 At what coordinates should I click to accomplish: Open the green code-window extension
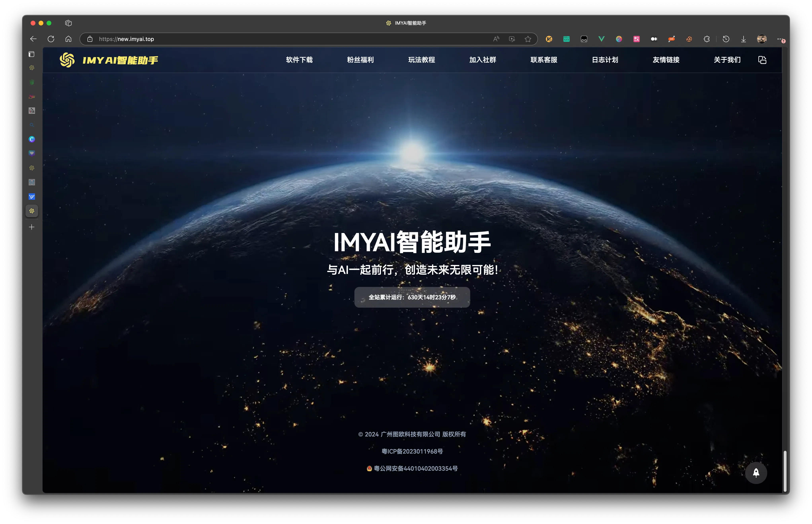pyautogui.click(x=566, y=39)
